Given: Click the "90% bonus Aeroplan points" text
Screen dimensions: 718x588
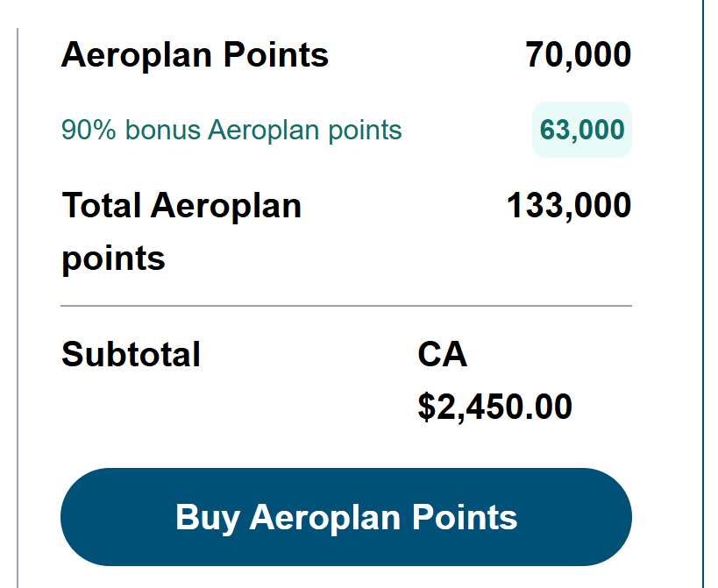Looking at the screenshot, I should tap(231, 131).
